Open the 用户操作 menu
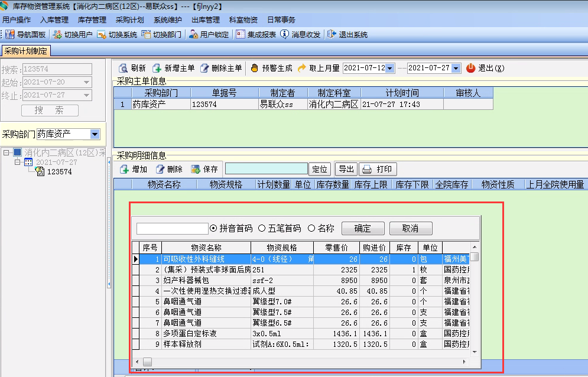Viewport: 588px width, 377px height. (17, 20)
